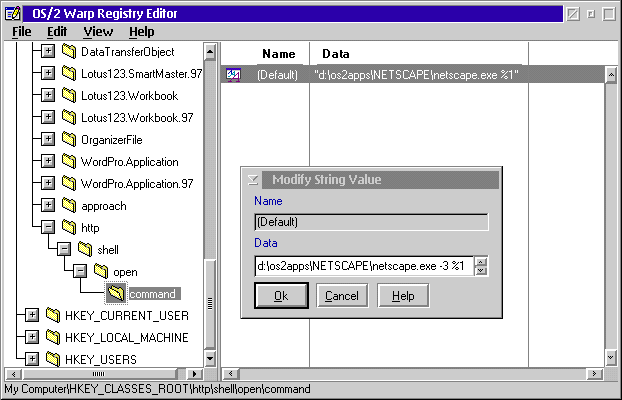Click into the Data text field
The height and width of the screenshot is (400, 622).
364,266
